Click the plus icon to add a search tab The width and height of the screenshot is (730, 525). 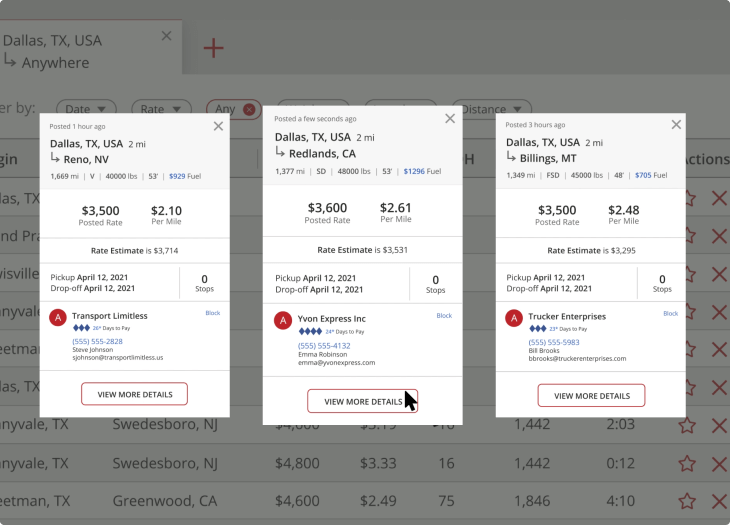[x=213, y=48]
